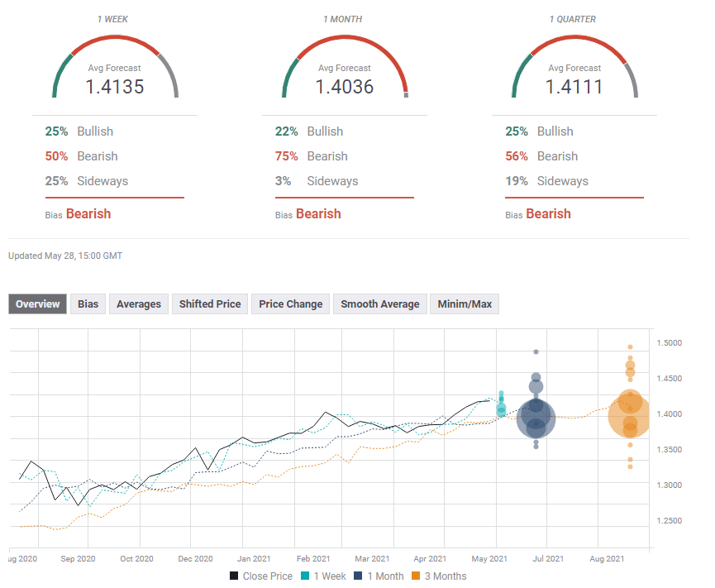715x588 pixels.
Task: Click the teal 1 Week bubble cluster
Action: click(x=501, y=407)
